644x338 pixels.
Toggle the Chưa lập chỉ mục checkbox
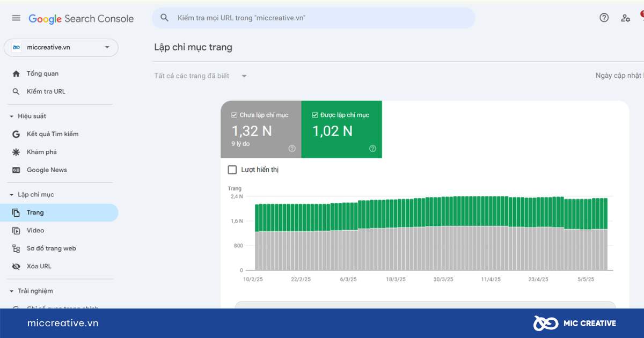tap(234, 115)
